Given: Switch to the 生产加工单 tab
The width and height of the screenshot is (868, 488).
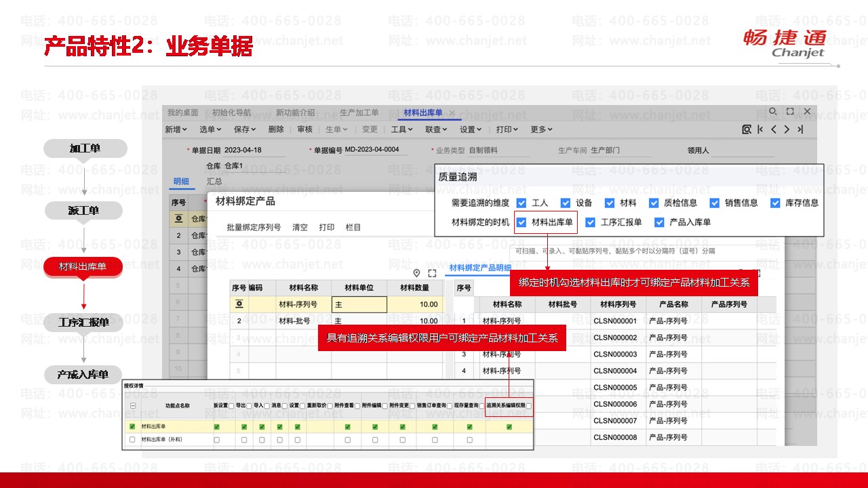Looking at the screenshot, I should click(x=359, y=113).
